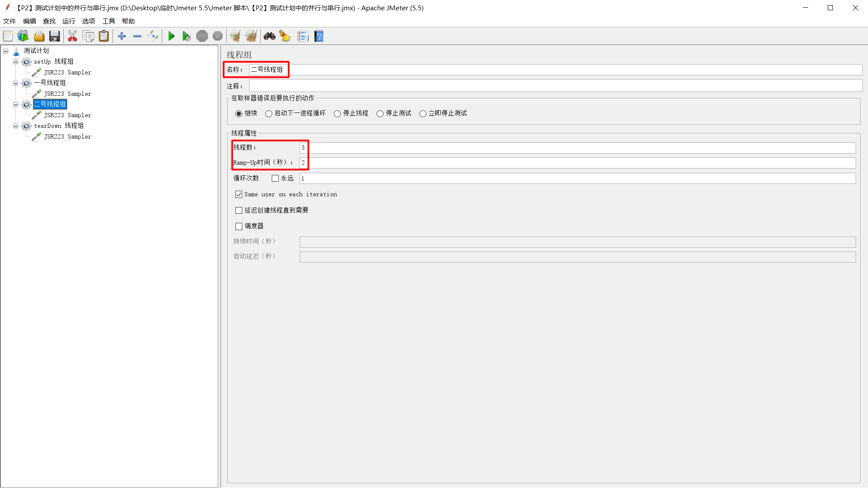The width and height of the screenshot is (868, 488).
Task: Expand all nodes with plus icon
Action: (x=122, y=36)
